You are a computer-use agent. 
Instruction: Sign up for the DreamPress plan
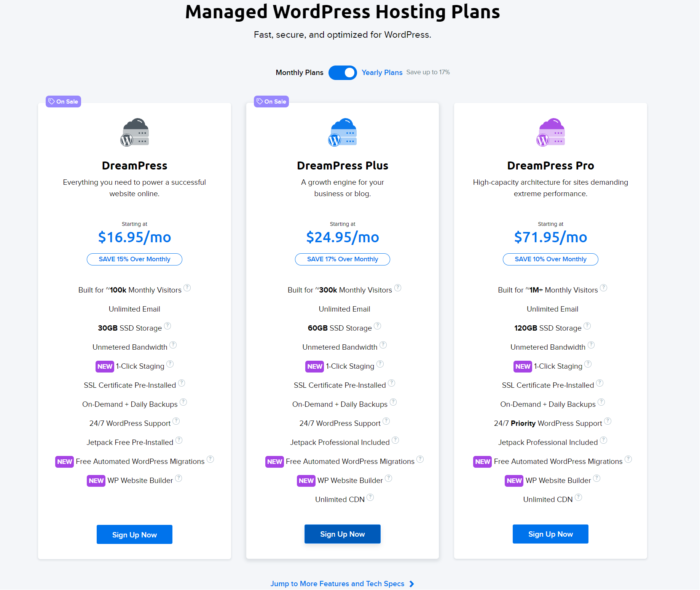coord(134,534)
